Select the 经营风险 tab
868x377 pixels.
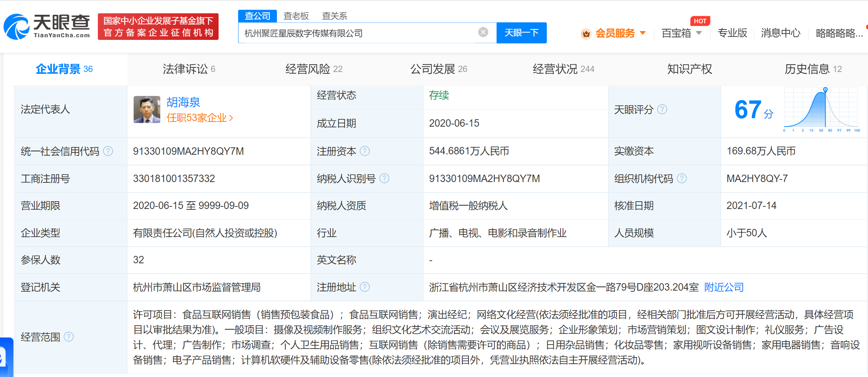tap(314, 69)
